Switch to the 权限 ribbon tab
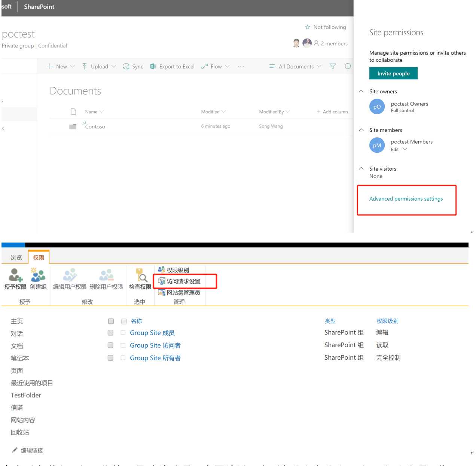 click(x=39, y=258)
